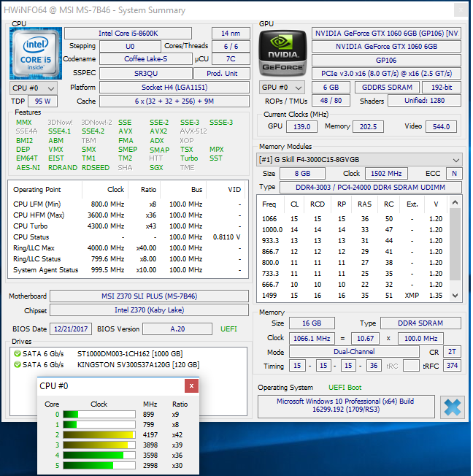Click the ST1000DM003 drive status check icon
The height and width of the screenshot is (476, 473).
[x=18, y=353]
